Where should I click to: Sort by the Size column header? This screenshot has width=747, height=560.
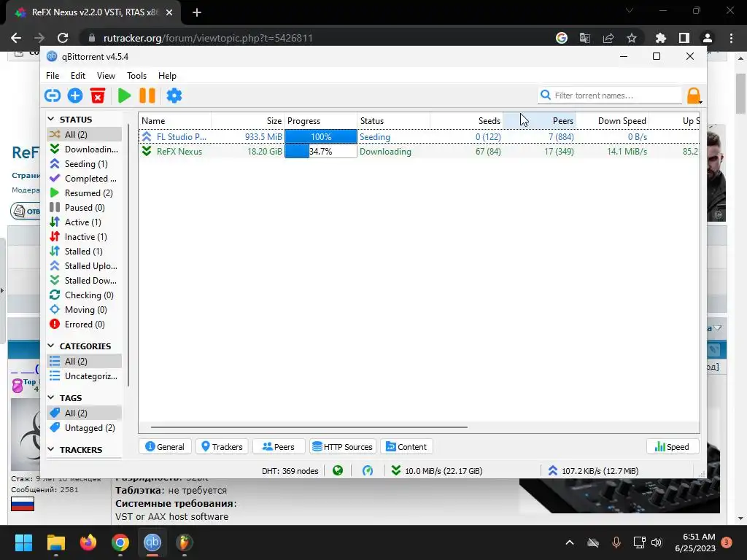(x=248, y=121)
